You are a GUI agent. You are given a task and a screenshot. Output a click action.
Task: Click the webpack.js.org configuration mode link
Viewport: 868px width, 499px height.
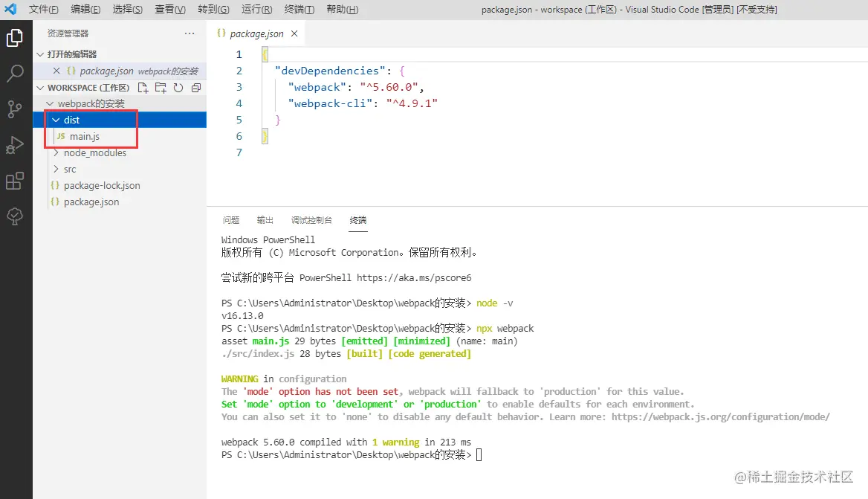[x=721, y=417]
